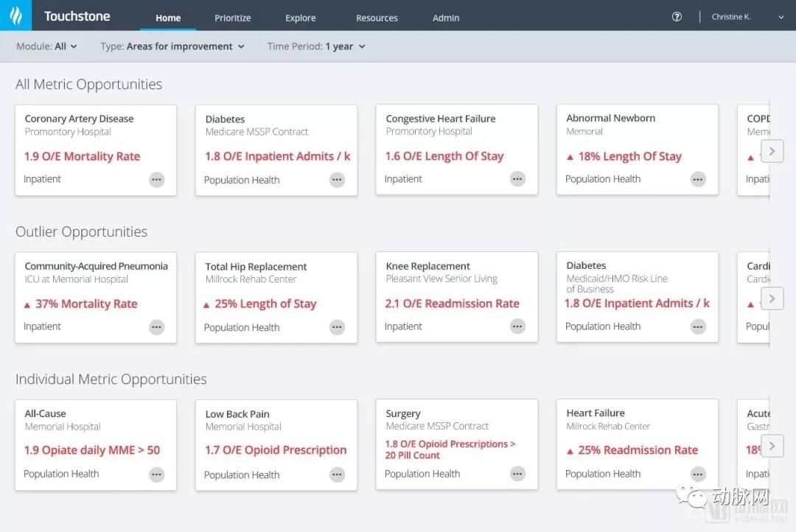Open more options on Diabetes Medicaid/HMO card
The width and height of the screenshot is (796, 532).
(698, 327)
